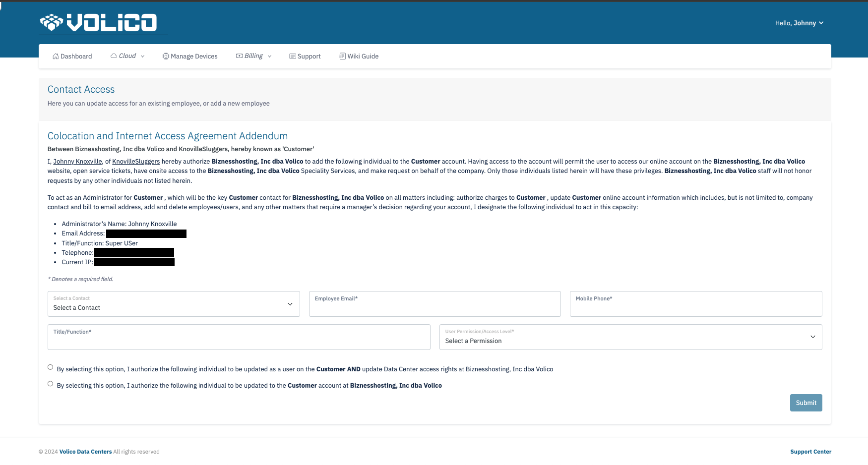
Task: Focus the Mobile Phone field
Action: point(696,304)
